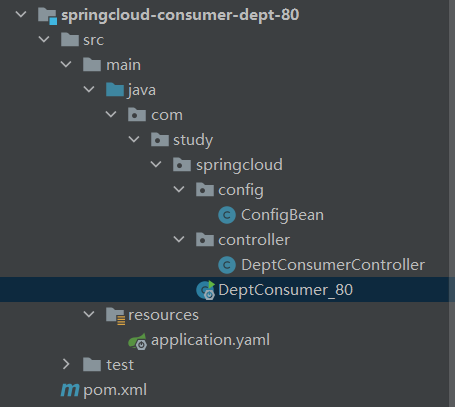Click the springcloud-consumer-dept-80 module icon
This screenshot has width=455, height=407.
tap(47, 16)
